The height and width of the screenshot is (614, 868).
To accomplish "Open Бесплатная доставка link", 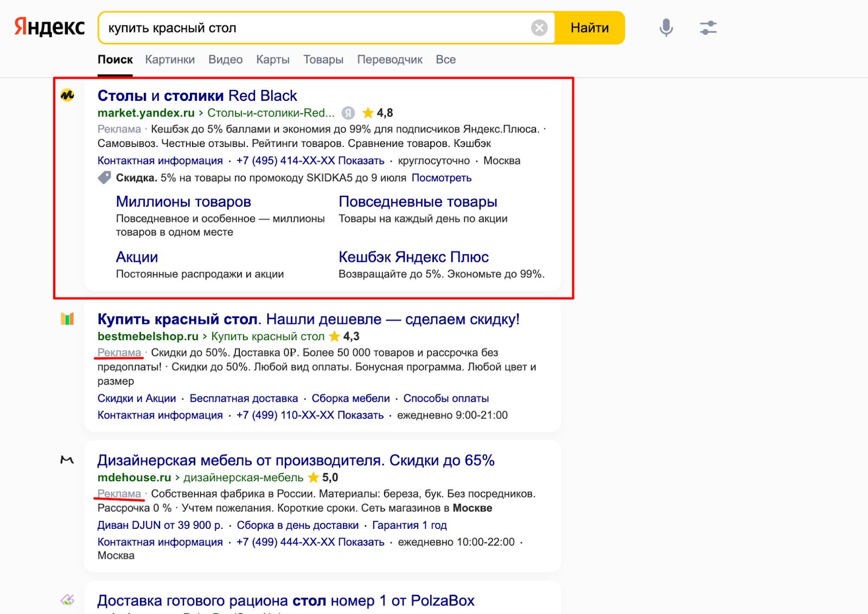I will (244, 398).
